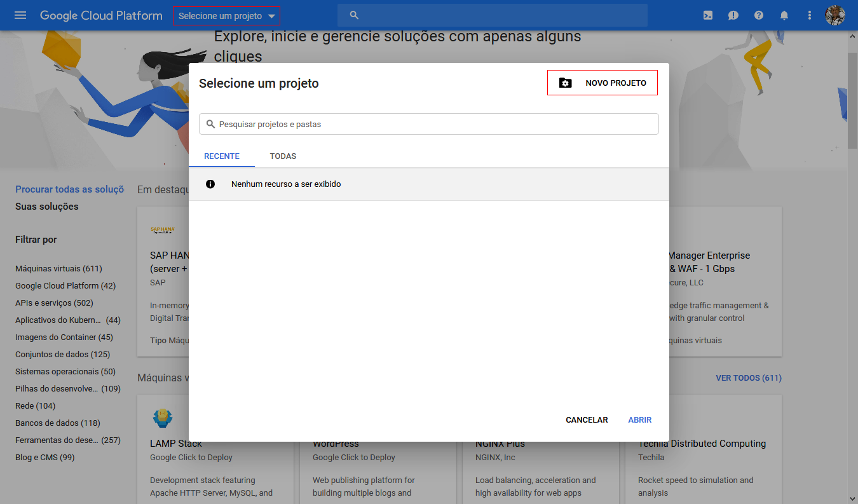The image size is (858, 504).
Task: Filter by Máquinas virtuais (611)
Action: (58, 269)
